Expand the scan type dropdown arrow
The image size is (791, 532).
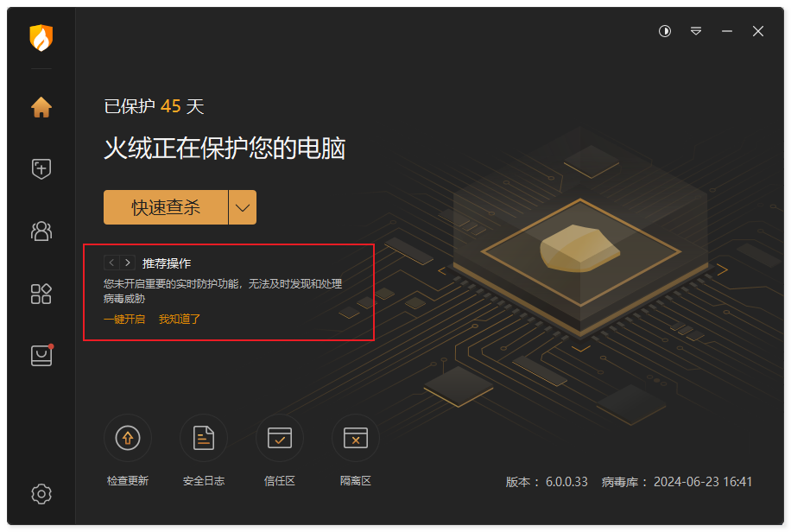[x=243, y=207]
